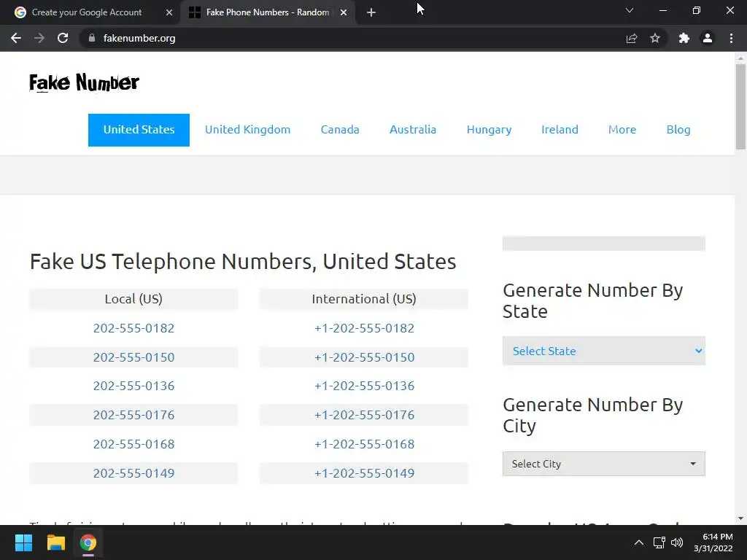Expand the Select State dropdown

[603, 351]
